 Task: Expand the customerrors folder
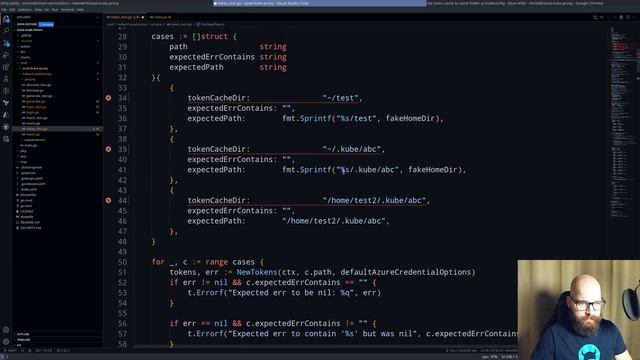tap(34, 140)
